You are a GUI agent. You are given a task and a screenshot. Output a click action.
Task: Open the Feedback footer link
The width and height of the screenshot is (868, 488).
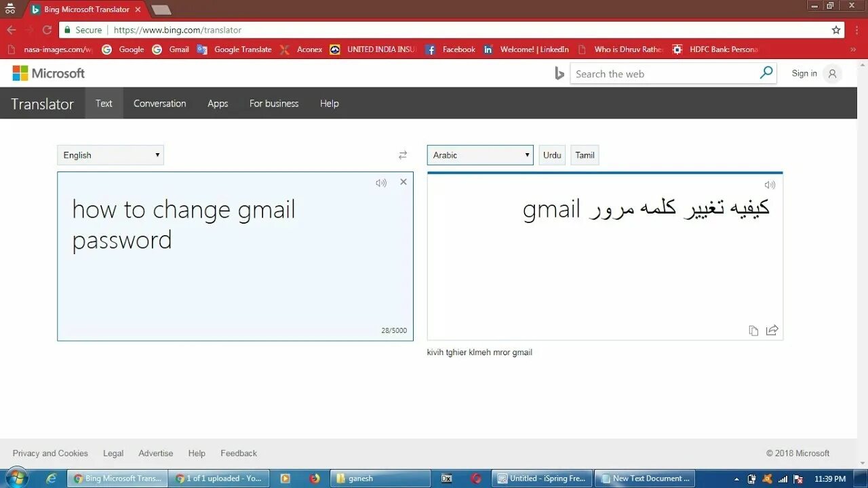point(239,453)
